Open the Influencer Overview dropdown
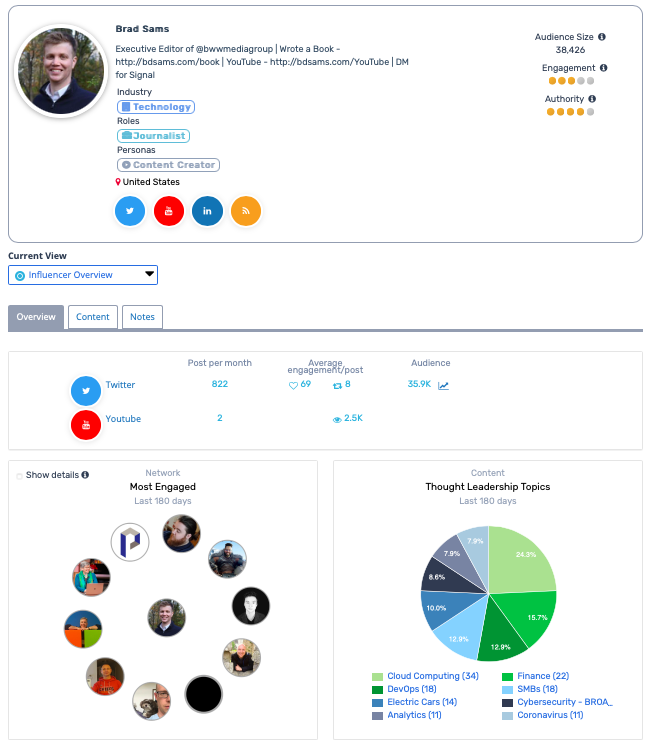Screen dimensions: 653x747 (83, 275)
